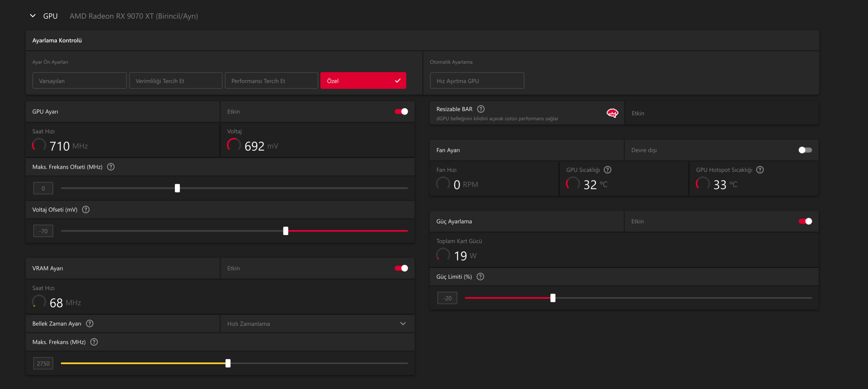This screenshot has width=868, height=389.
Task: Select the Performansı Tercih Et preset
Action: pyautogui.click(x=272, y=81)
